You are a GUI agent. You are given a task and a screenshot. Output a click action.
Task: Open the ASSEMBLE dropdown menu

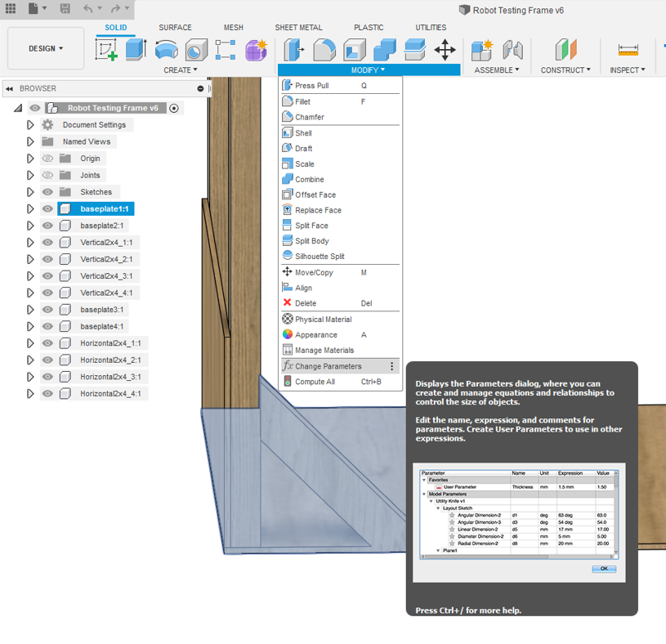point(497,70)
